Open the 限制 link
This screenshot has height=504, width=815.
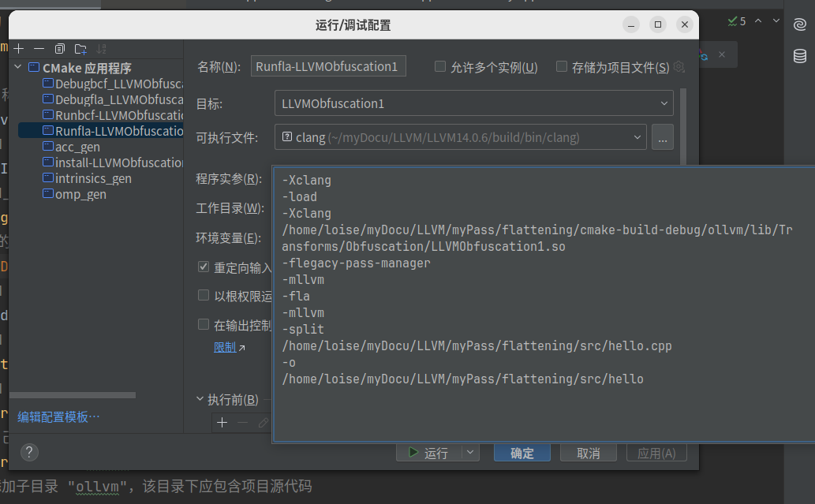225,347
